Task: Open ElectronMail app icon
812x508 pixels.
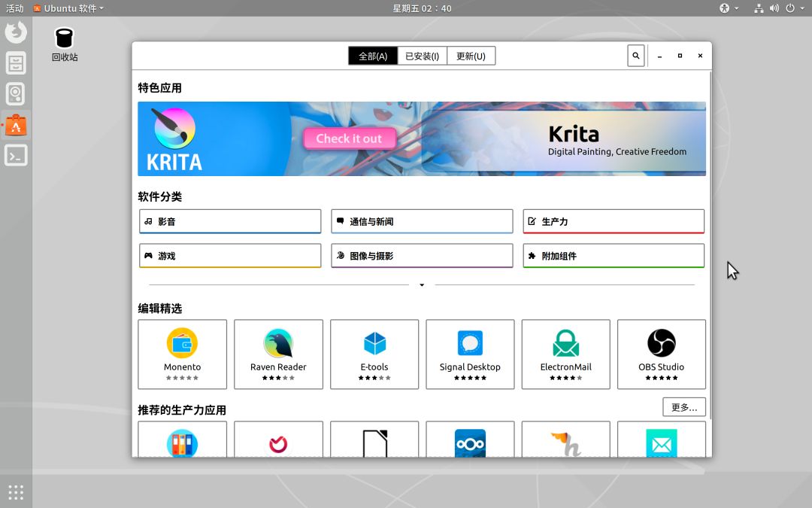Action: pos(565,342)
